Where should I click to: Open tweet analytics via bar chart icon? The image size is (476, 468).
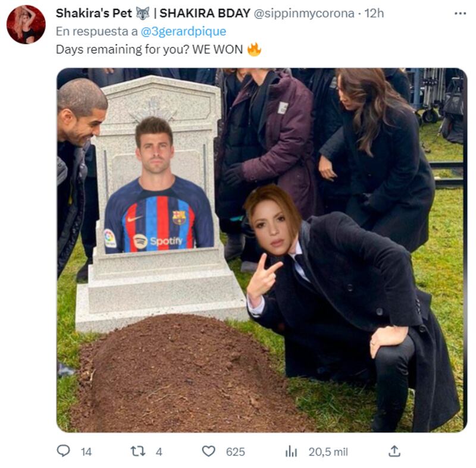click(291, 451)
